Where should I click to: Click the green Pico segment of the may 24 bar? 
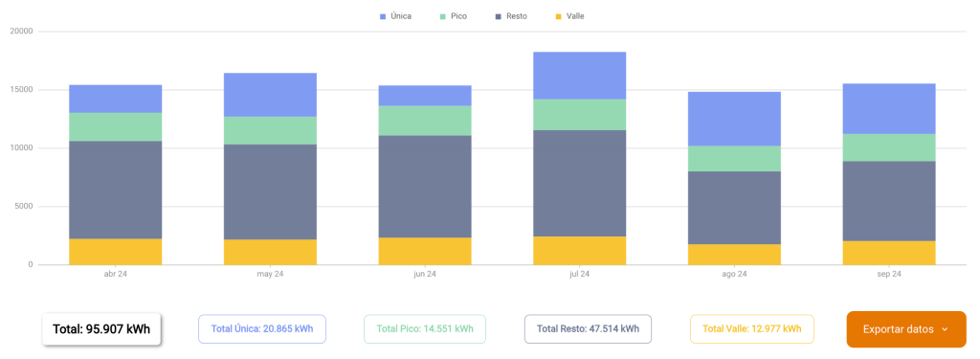(x=270, y=131)
